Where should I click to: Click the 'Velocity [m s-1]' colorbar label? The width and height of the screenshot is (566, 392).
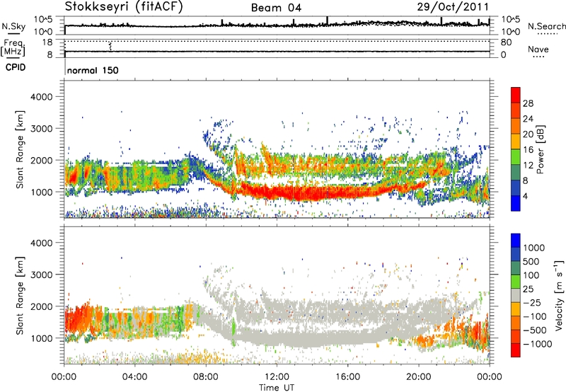coord(559,295)
